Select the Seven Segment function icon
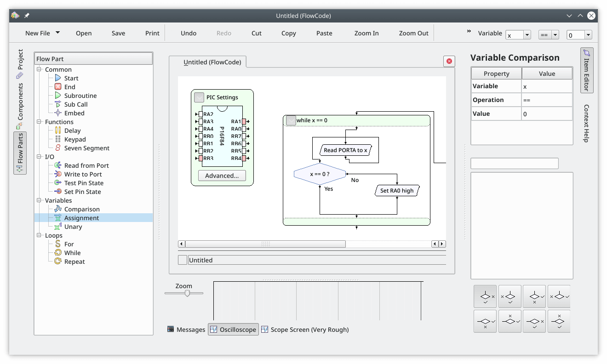Viewport: 607px width, 364px height. [x=57, y=148]
